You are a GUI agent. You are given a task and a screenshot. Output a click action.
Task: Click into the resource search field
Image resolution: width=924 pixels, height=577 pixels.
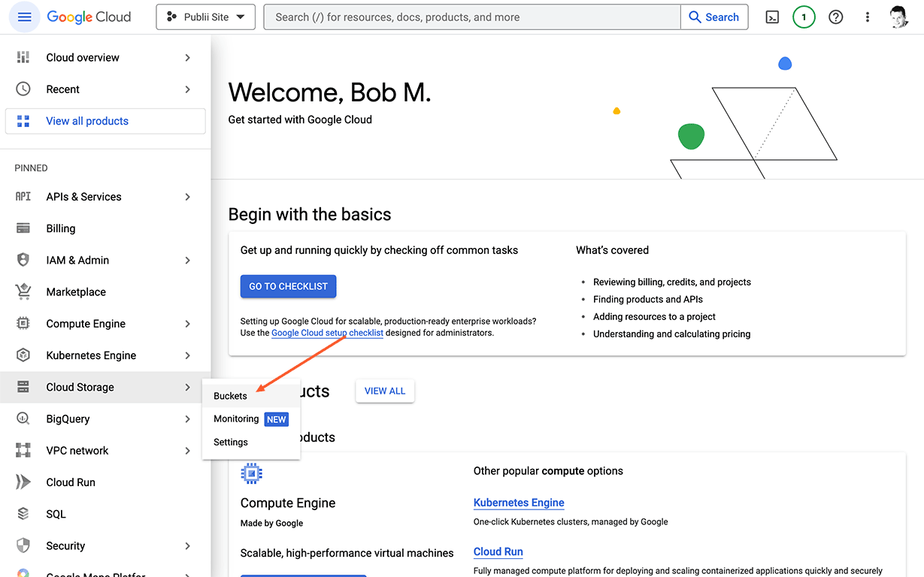(472, 17)
